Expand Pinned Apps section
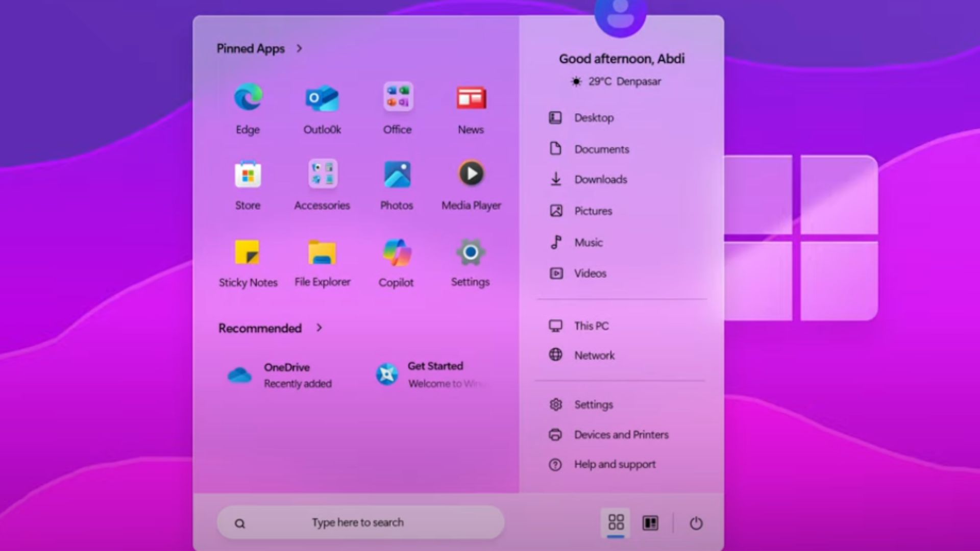980x551 pixels. (x=298, y=48)
